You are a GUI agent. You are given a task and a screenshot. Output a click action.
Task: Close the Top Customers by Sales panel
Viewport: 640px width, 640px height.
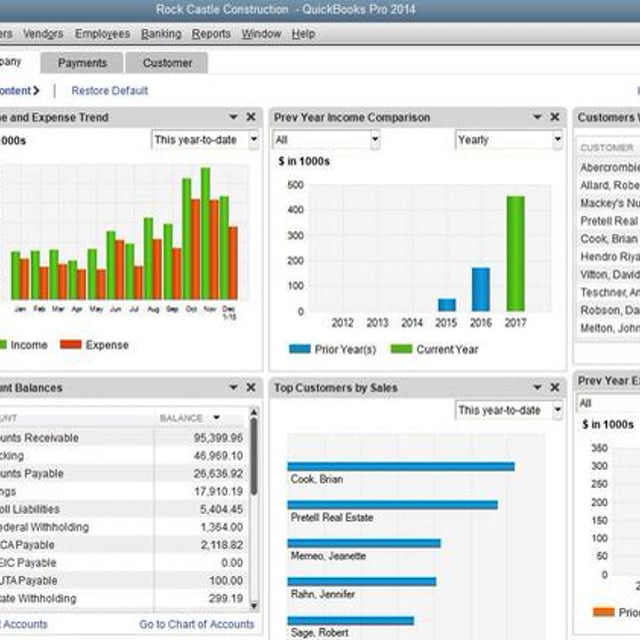point(555,387)
